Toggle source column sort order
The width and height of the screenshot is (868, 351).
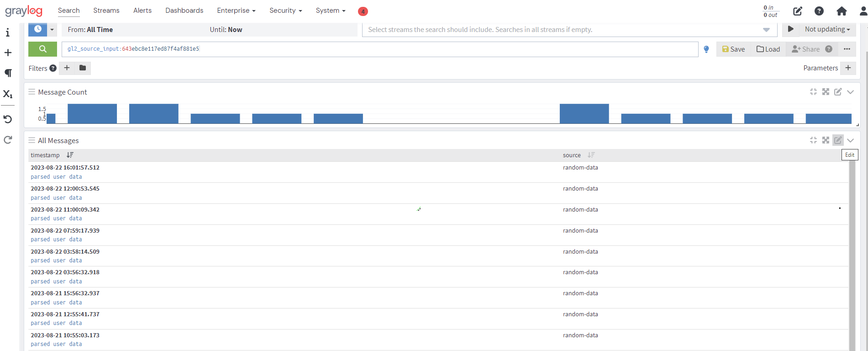[x=591, y=155]
